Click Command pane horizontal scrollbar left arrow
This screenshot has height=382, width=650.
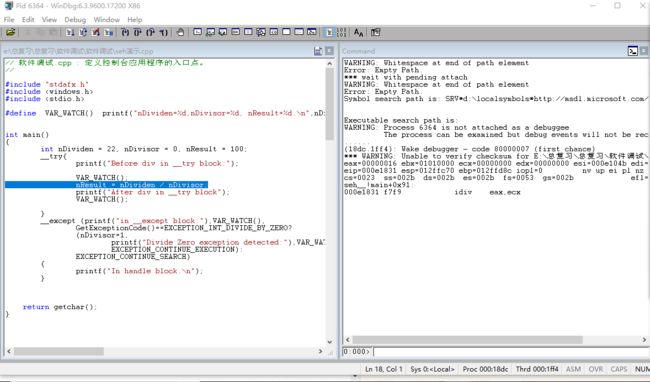coord(347,340)
